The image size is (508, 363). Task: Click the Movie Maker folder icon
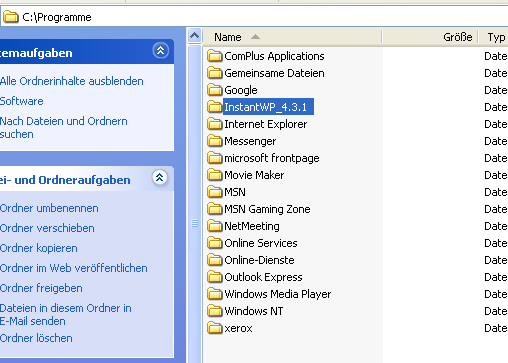tap(214, 175)
